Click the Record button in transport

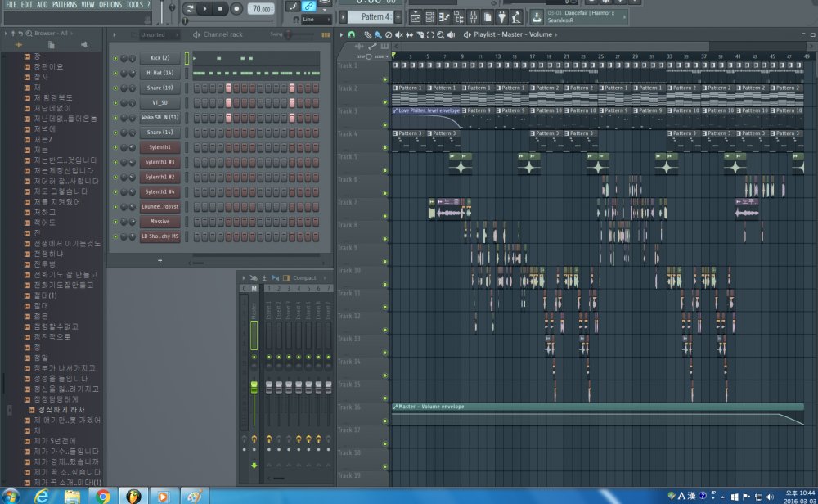pos(236,9)
